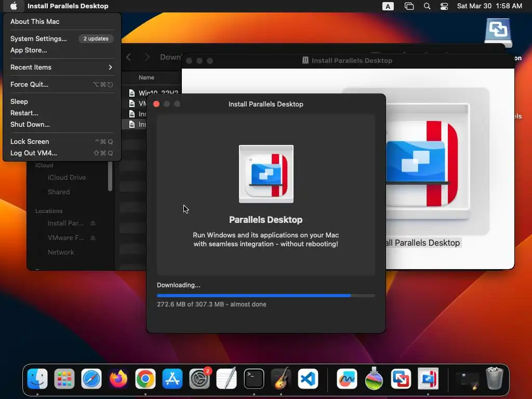Click the mounted Parallels volume desktop icon

498,33
